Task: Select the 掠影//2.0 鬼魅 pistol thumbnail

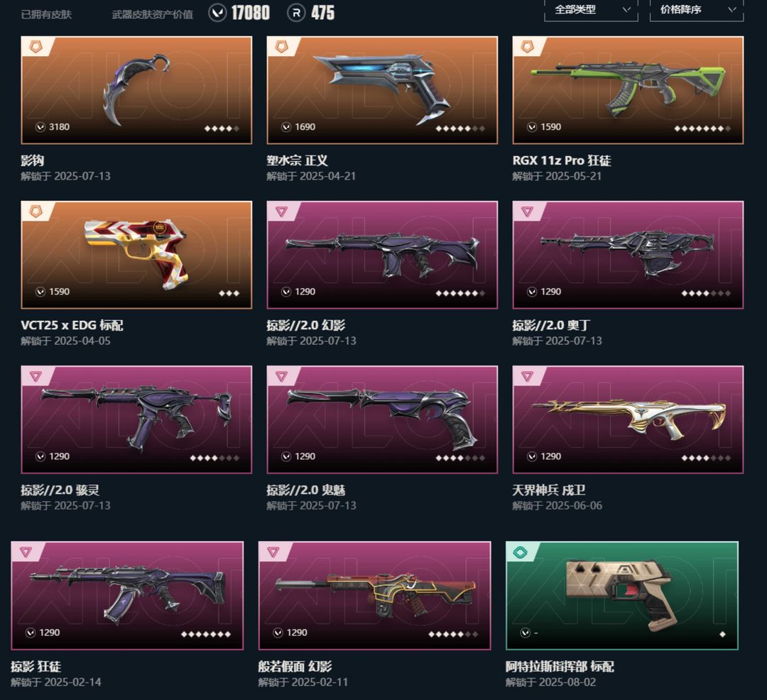Action: [382, 420]
